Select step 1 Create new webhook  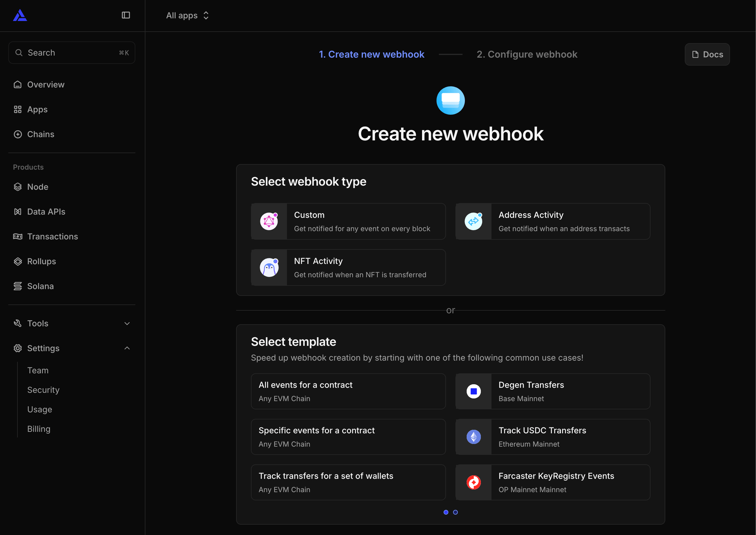click(x=371, y=54)
